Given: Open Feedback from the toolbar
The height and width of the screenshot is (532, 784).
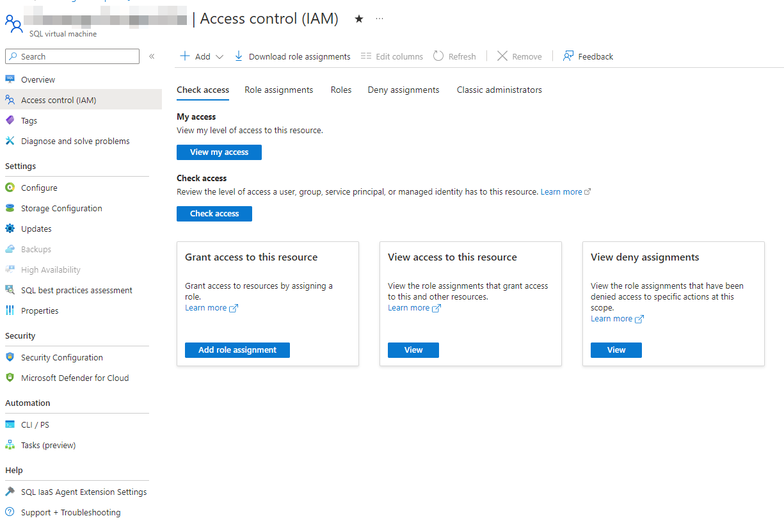Looking at the screenshot, I should click(588, 56).
